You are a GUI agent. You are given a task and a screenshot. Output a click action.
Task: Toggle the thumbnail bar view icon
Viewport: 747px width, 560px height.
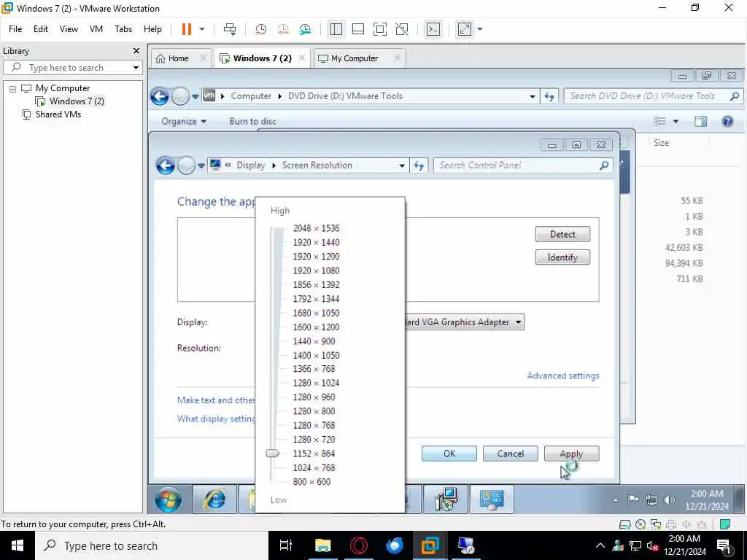click(357, 29)
